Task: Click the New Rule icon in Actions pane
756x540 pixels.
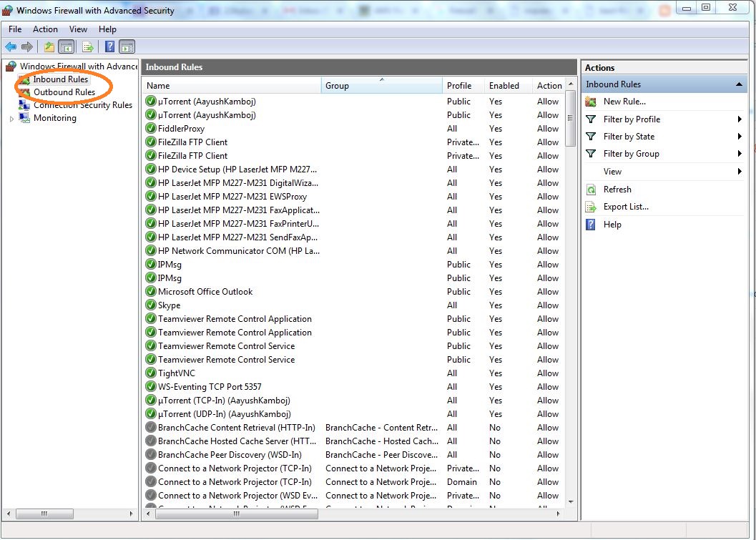Action: pyautogui.click(x=591, y=102)
